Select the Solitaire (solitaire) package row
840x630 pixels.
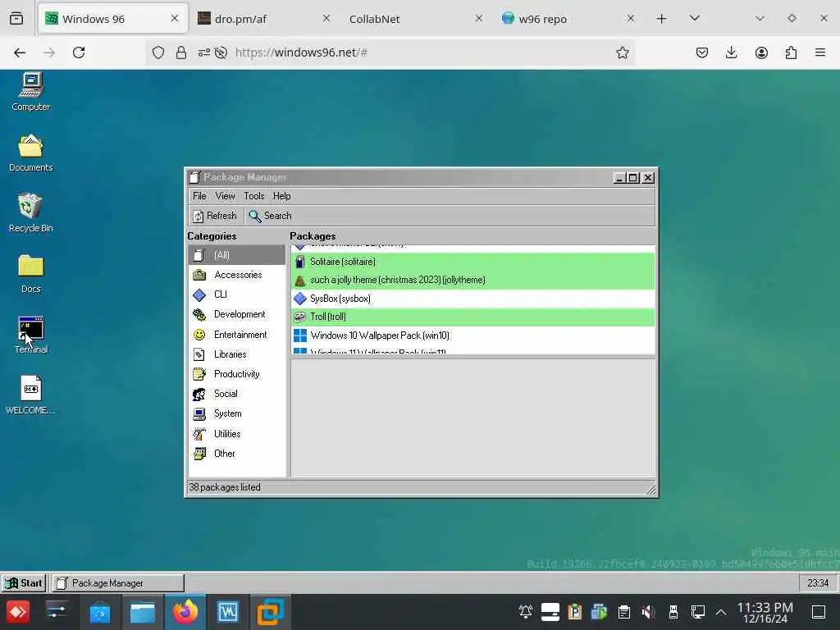[473, 262]
